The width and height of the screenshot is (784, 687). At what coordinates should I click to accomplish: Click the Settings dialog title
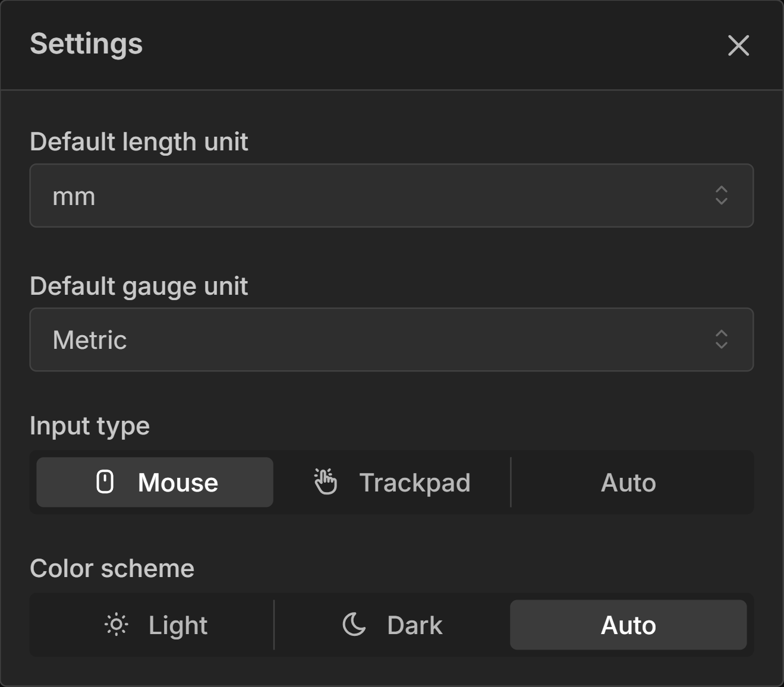click(87, 44)
